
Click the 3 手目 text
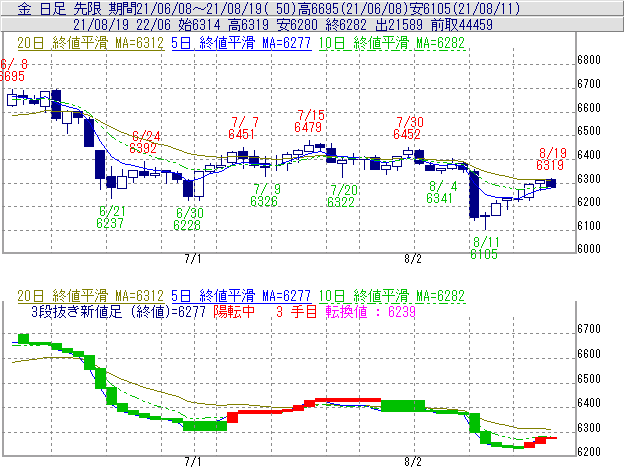[x=296, y=311]
